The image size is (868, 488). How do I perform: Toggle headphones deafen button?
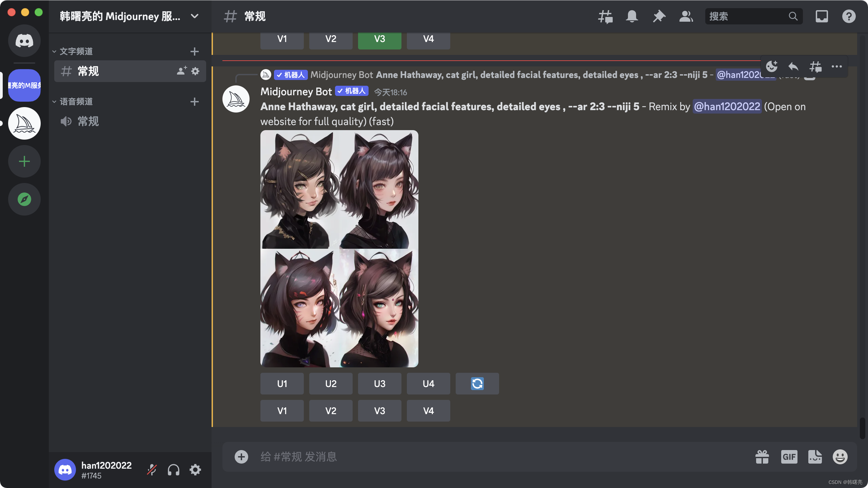pyautogui.click(x=173, y=470)
